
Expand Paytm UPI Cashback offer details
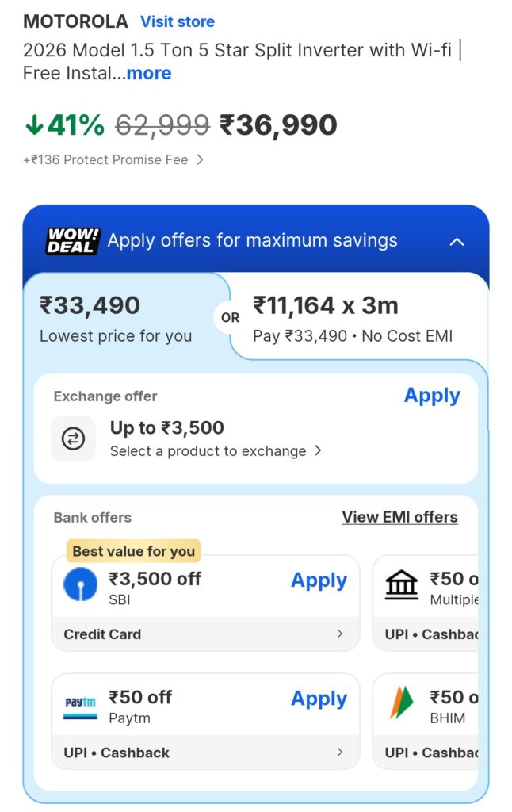point(340,753)
